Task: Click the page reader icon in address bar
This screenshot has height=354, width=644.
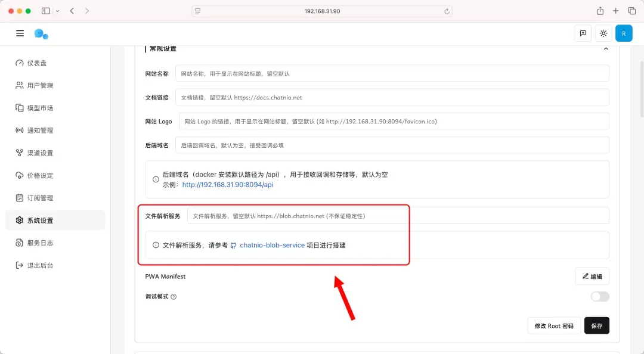Action: click(197, 11)
